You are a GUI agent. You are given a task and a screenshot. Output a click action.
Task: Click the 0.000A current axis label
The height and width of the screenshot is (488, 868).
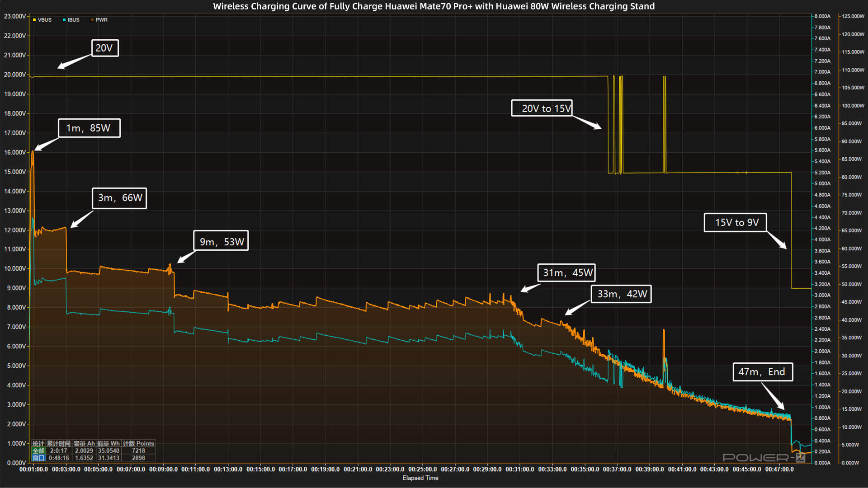coord(822,463)
